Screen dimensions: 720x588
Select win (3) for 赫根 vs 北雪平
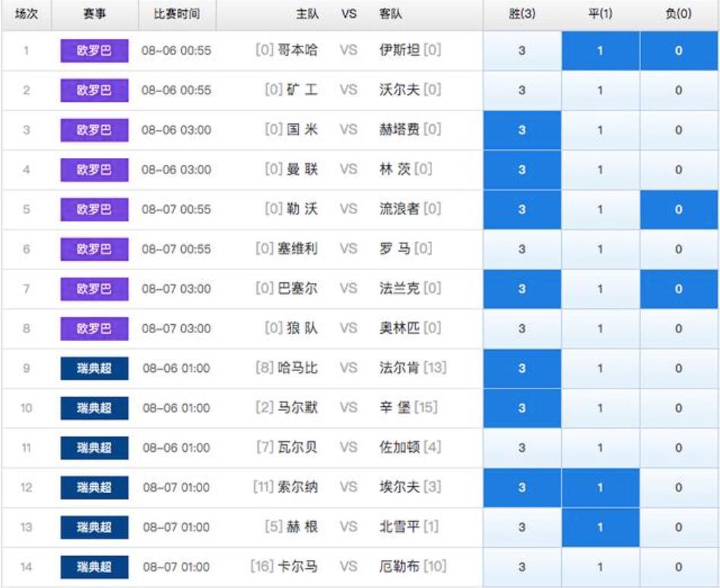click(x=522, y=527)
